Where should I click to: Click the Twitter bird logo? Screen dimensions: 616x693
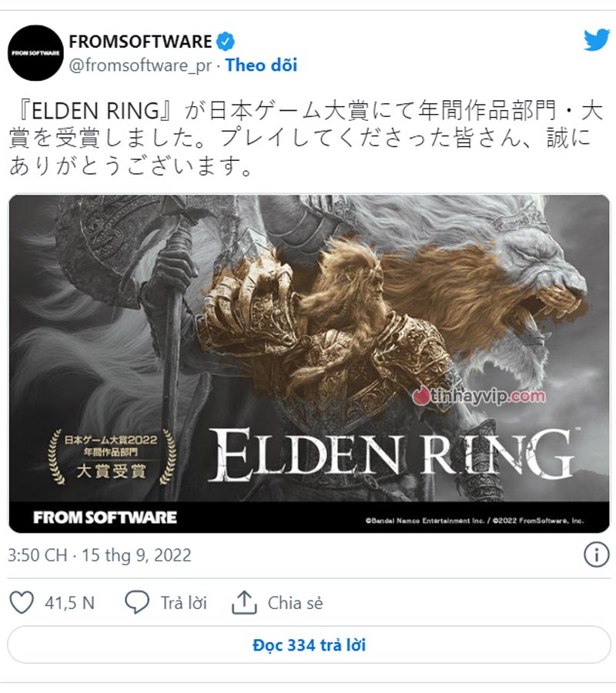coord(597,41)
